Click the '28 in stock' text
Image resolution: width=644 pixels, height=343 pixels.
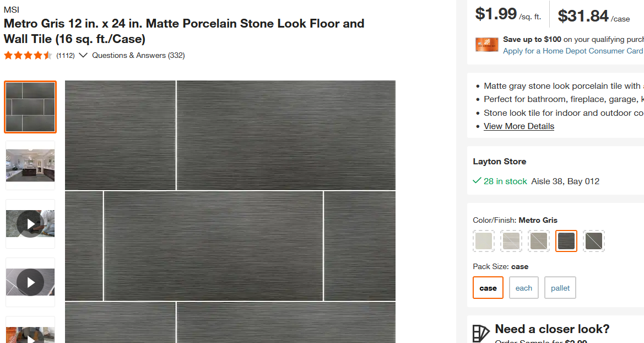click(505, 181)
